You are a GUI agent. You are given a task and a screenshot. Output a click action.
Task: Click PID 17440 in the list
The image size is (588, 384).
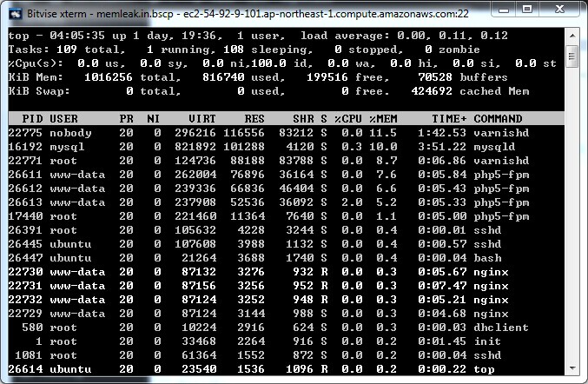25,216
